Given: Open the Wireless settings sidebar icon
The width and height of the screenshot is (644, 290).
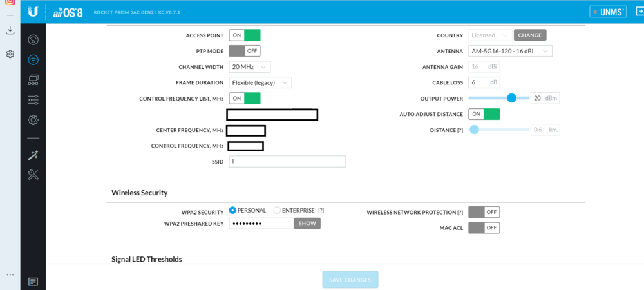Looking at the screenshot, I should pos(33,60).
